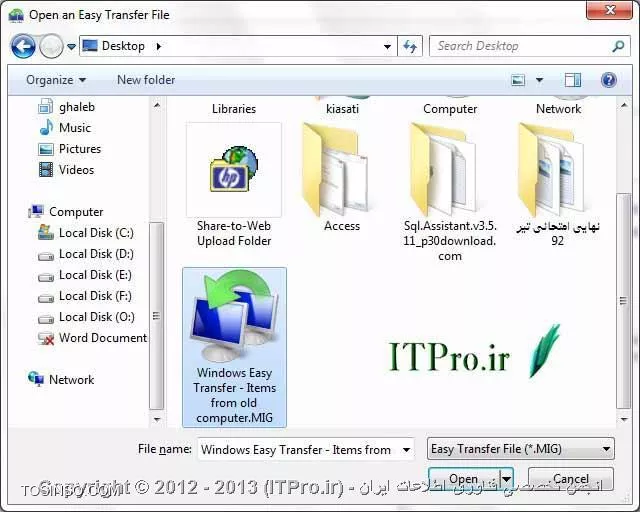Click the greyed Forward navigation button
The width and height of the screenshot is (640, 512).
(x=51, y=46)
